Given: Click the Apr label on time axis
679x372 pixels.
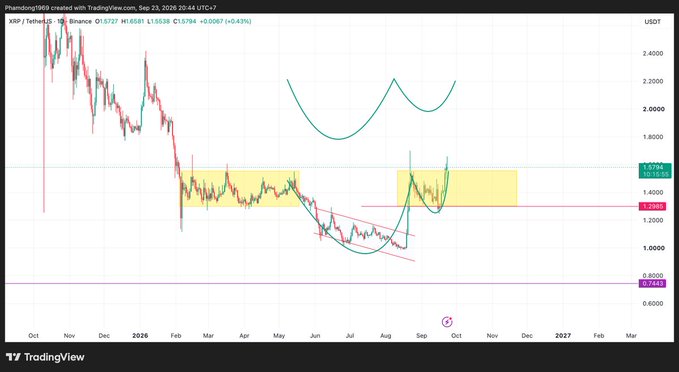Looking at the screenshot, I should coord(244,336).
